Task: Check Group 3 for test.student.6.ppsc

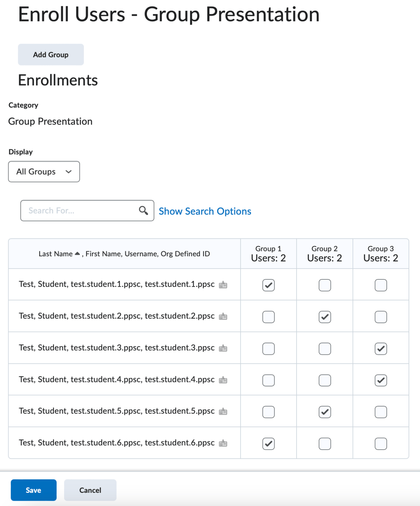Action: [381, 444]
